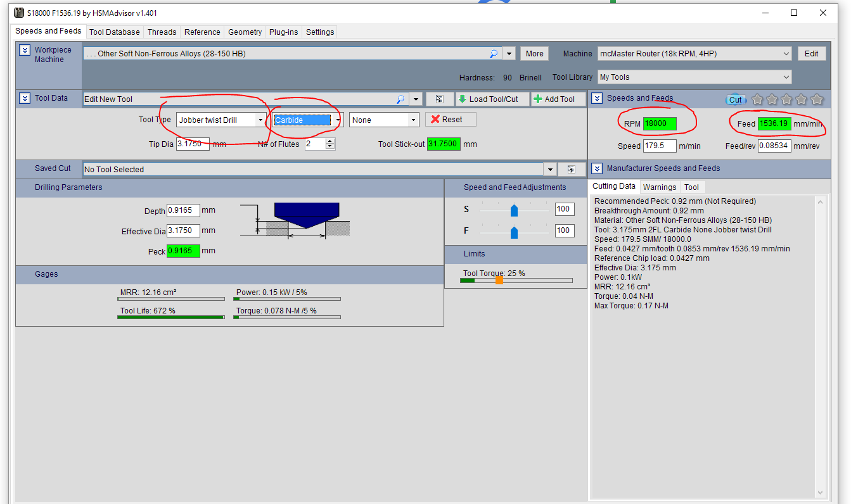
Task: Expand the Tool Library dropdown
Action: tap(786, 77)
